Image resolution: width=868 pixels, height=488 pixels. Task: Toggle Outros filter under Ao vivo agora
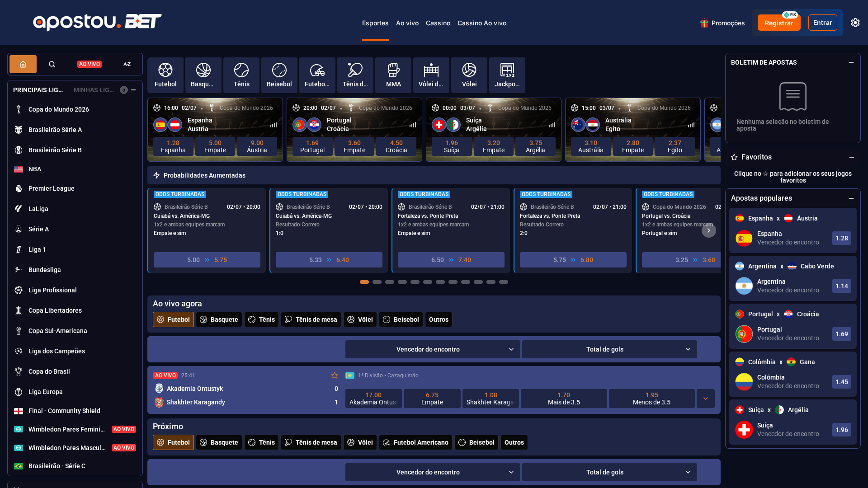pos(439,319)
